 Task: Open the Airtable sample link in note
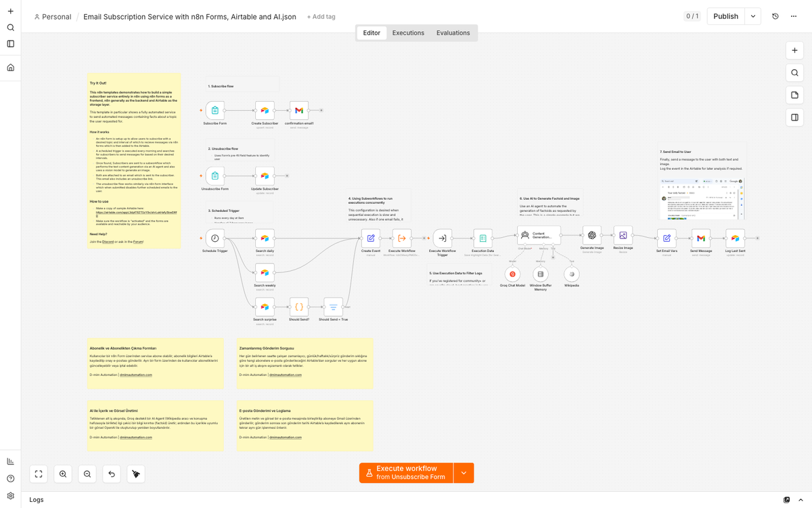(136, 213)
